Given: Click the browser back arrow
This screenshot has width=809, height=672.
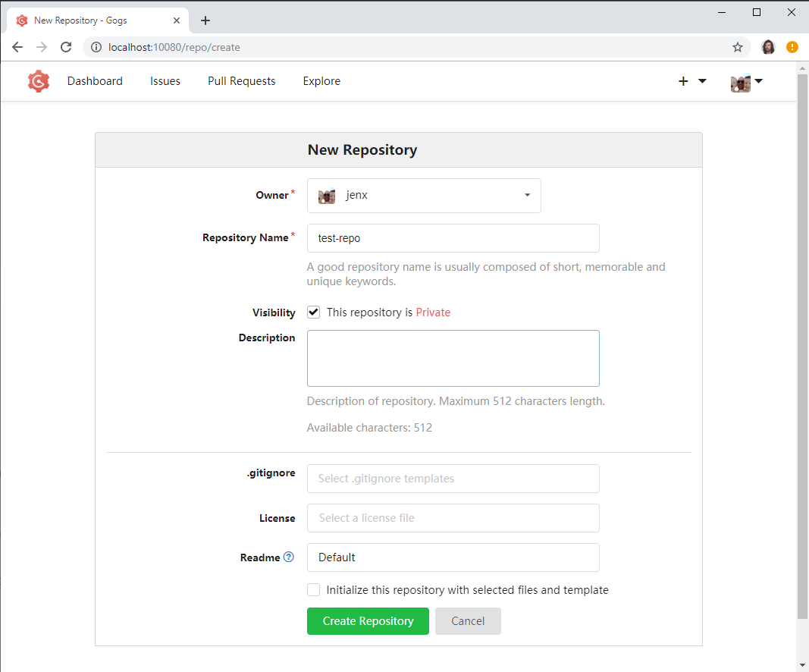Looking at the screenshot, I should coord(17,46).
